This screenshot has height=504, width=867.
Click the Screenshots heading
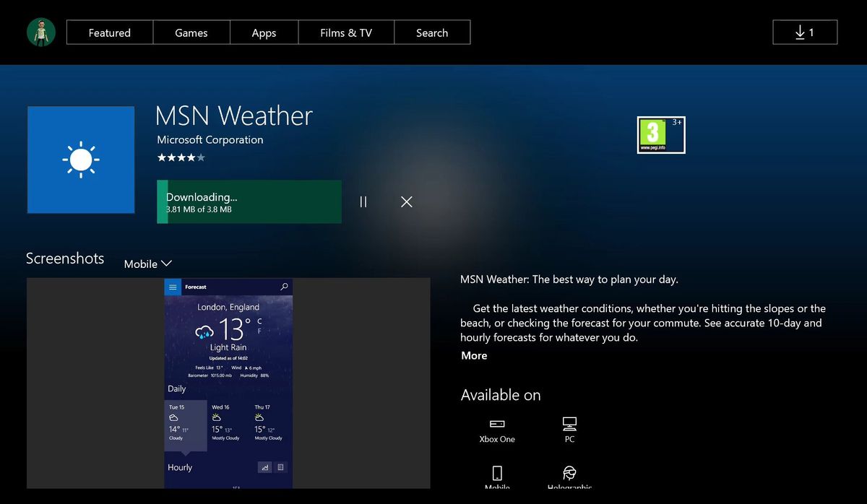[65, 258]
